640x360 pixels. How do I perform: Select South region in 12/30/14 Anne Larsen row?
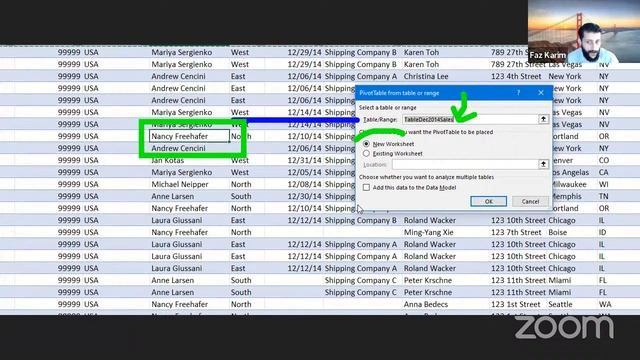241,196
